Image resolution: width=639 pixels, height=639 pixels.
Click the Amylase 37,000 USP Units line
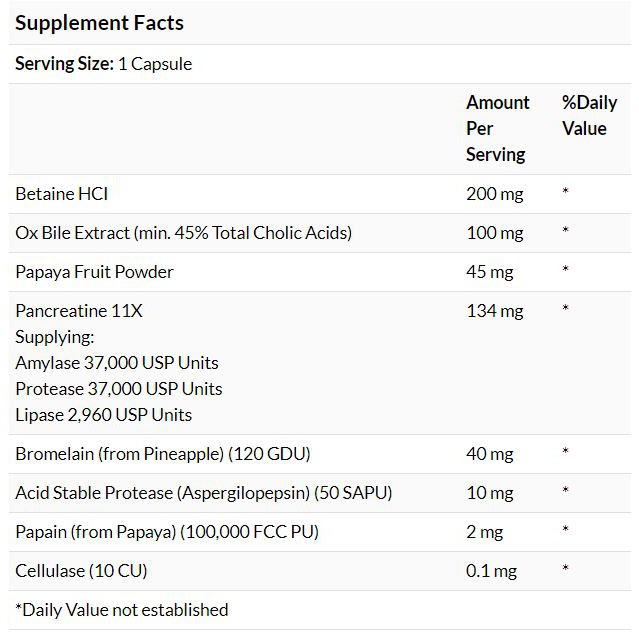coord(116,363)
